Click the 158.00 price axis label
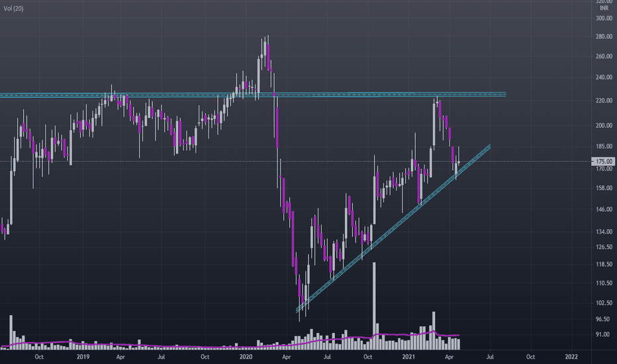This screenshot has width=617, height=364. (604, 188)
